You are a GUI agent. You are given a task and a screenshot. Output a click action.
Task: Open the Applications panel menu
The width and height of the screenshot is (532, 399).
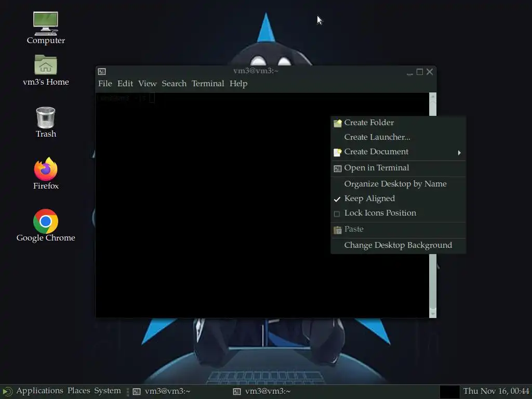pyautogui.click(x=39, y=391)
